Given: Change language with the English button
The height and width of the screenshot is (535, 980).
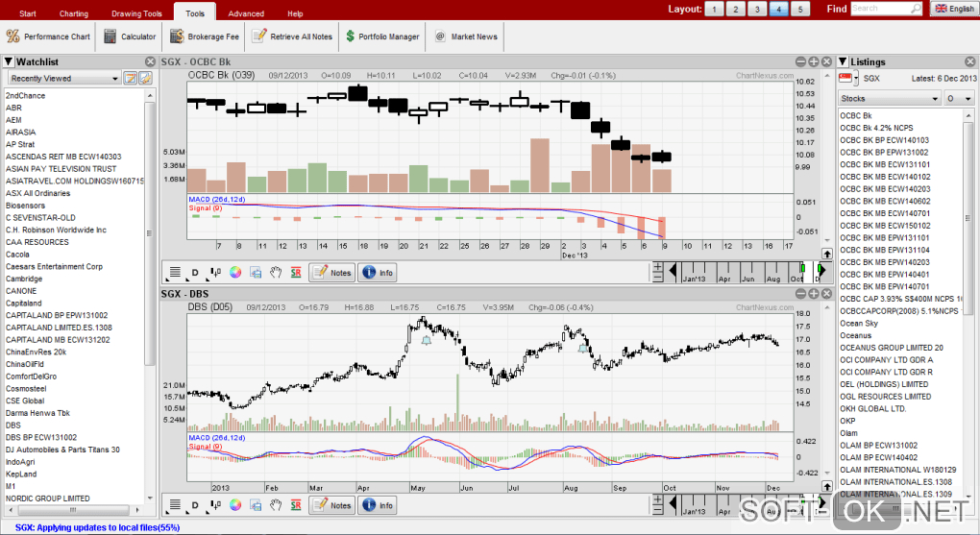Looking at the screenshot, I should [x=954, y=9].
